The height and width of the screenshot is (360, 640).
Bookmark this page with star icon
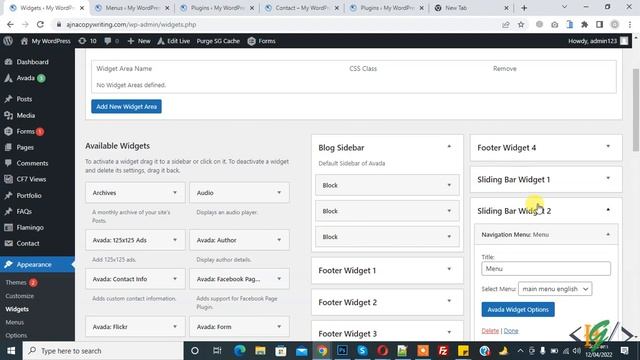point(521,24)
